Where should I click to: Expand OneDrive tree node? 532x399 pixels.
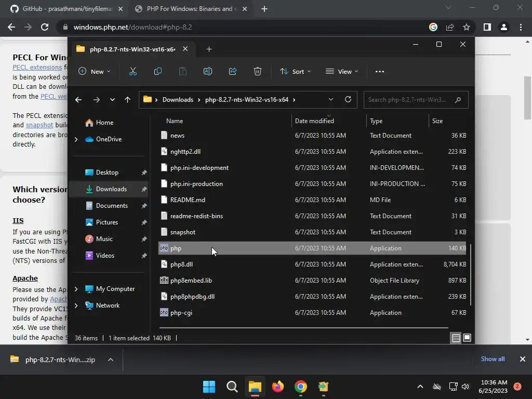76,139
